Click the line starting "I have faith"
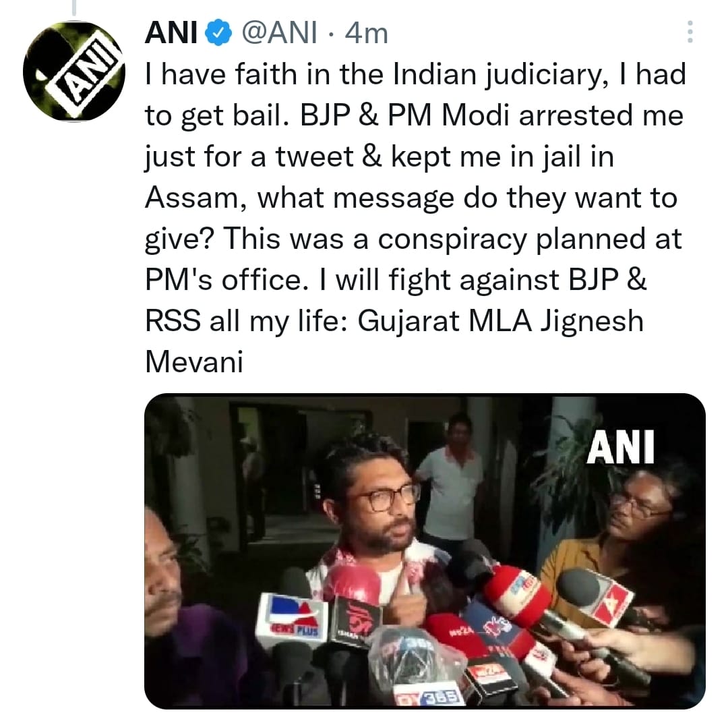728x725 pixels. pyautogui.click(x=415, y=76)
